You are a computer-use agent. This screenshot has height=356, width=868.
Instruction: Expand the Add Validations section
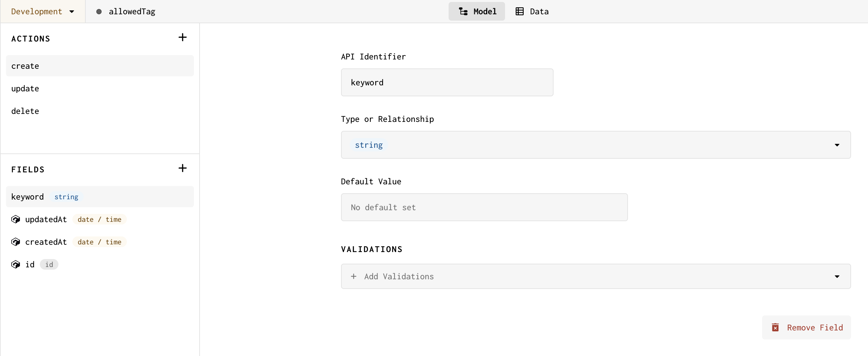pyautogui.click(x=837, y=276)
